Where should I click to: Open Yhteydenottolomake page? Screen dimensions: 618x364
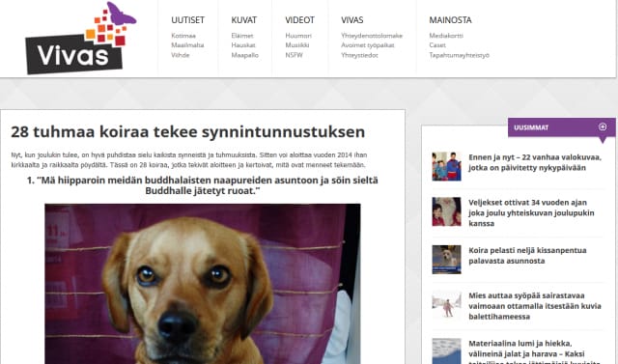[372, 36]
